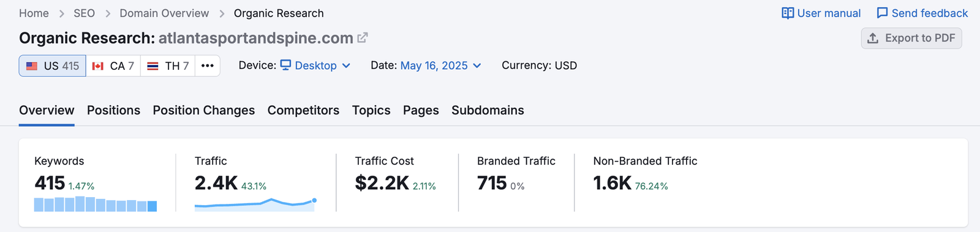Click the desktop monitor device icon

286,65
